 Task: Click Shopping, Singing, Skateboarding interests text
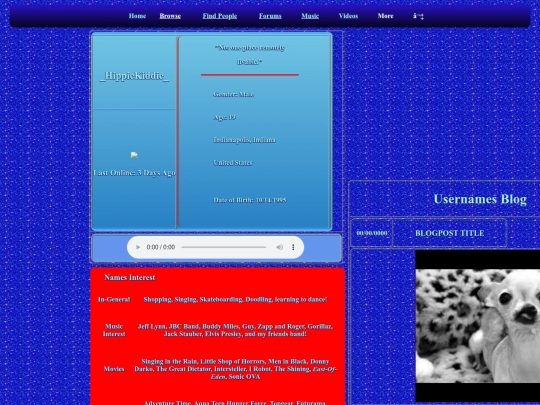click(235, 299)
